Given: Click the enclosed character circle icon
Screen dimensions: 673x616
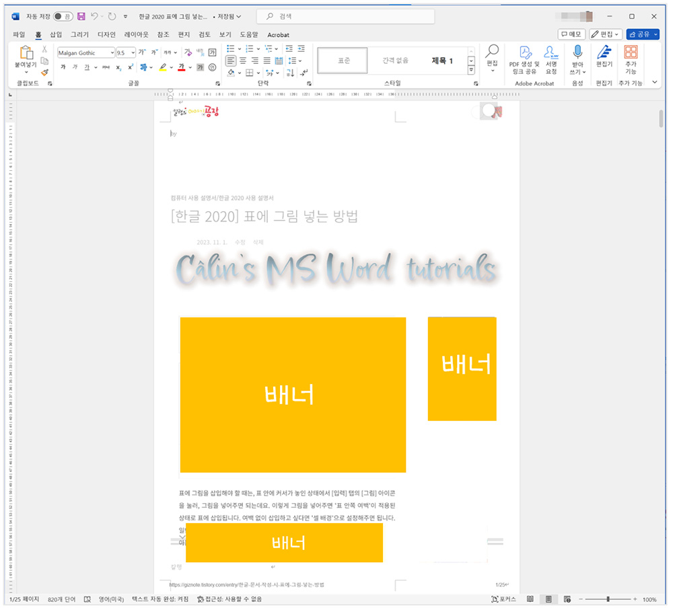Looking at the screenshot, I should [x=212, y=67].
